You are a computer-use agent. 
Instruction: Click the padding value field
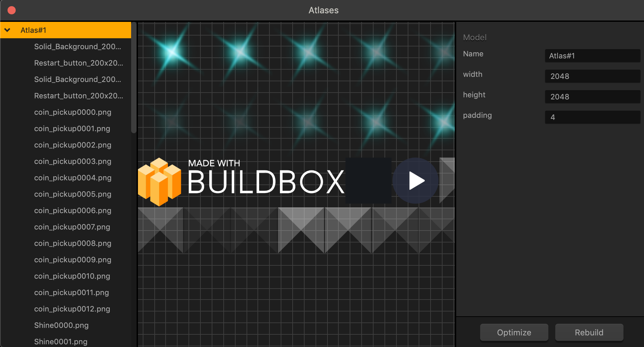(592, 117)
